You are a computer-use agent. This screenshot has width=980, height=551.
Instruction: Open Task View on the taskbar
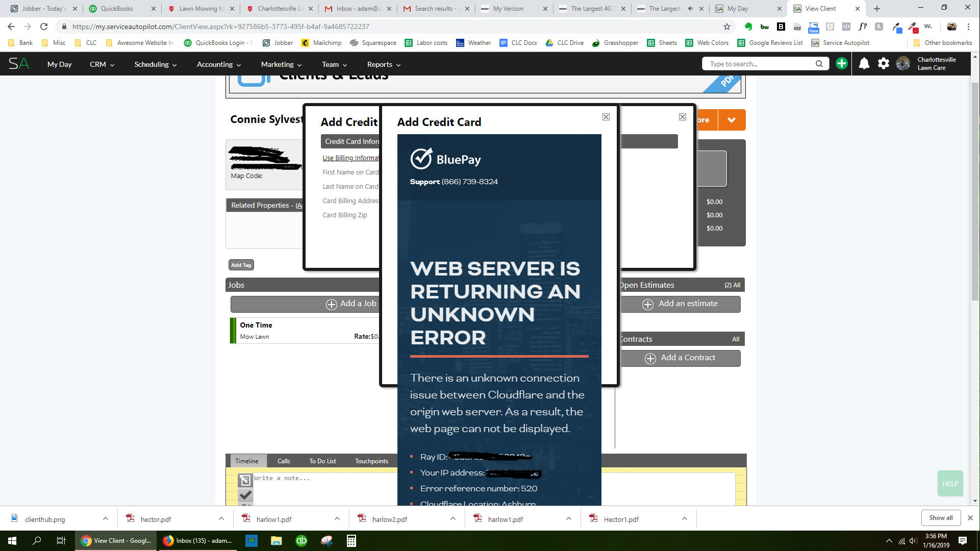[61, 541]
